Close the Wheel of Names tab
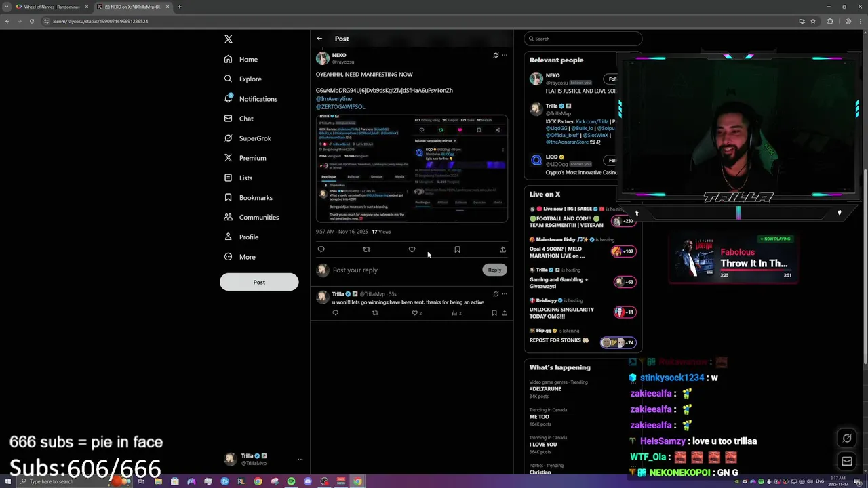 (x=87, y=7)
